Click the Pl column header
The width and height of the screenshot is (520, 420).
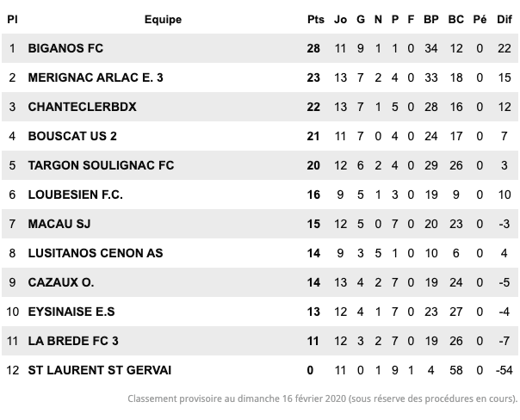[x=12, y=20]
